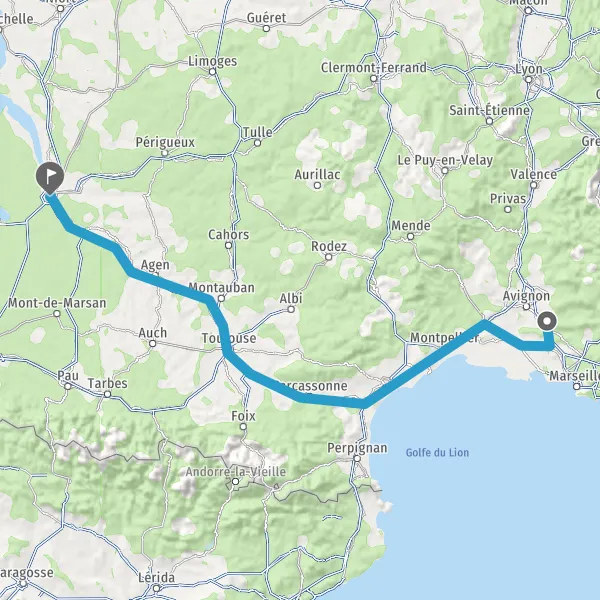Select the Pau city dot marker

pyautogui.click(x=67, y=386)
